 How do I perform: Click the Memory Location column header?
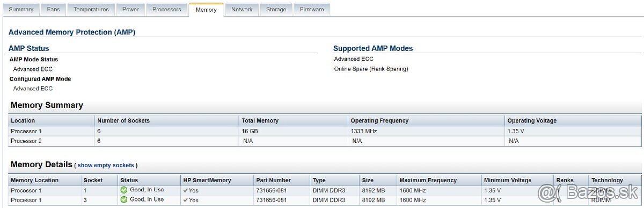pyautogui.click(x=35, y=180)
